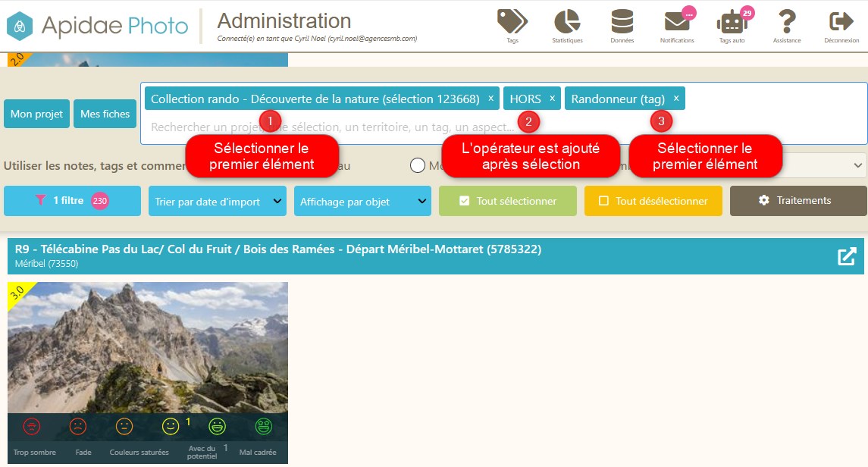Focus the Rechercher un projet search field

point(504,127)
